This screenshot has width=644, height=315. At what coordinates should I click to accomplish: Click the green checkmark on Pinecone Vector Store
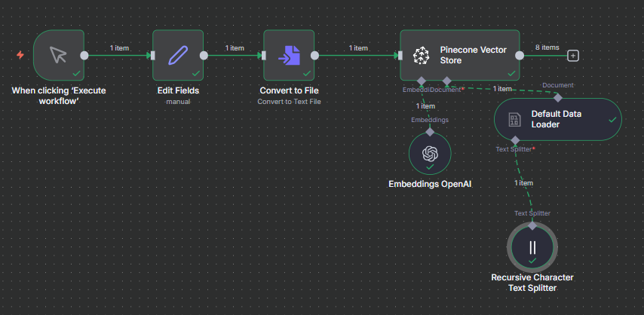511,74
